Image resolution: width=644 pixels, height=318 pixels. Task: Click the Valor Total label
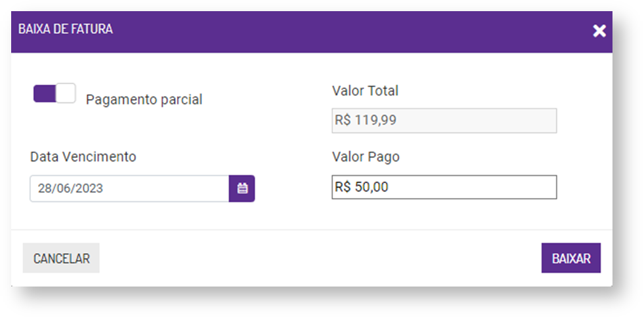(365, 90)
